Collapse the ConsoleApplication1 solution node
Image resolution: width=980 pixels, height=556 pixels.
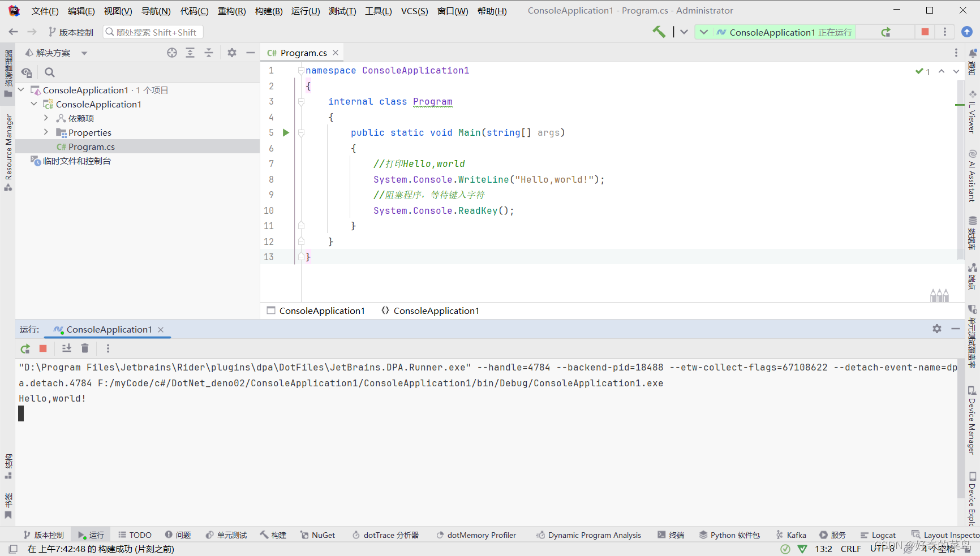point(22,90)
